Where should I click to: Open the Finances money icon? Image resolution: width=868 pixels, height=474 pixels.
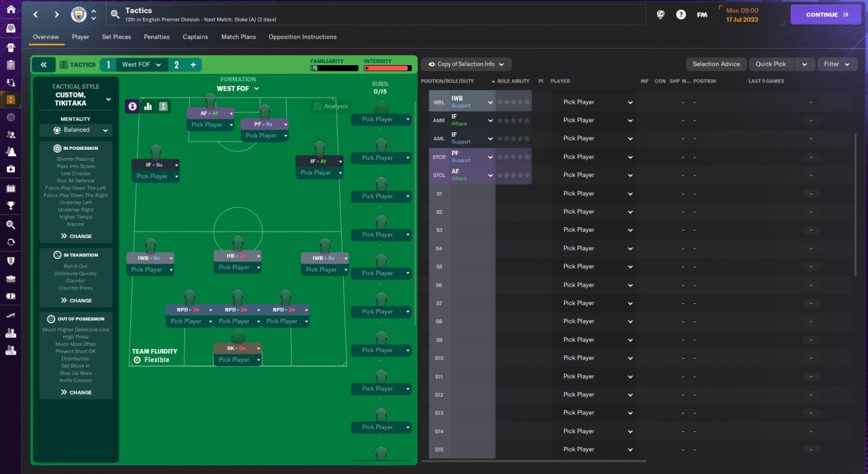point(10,296)
